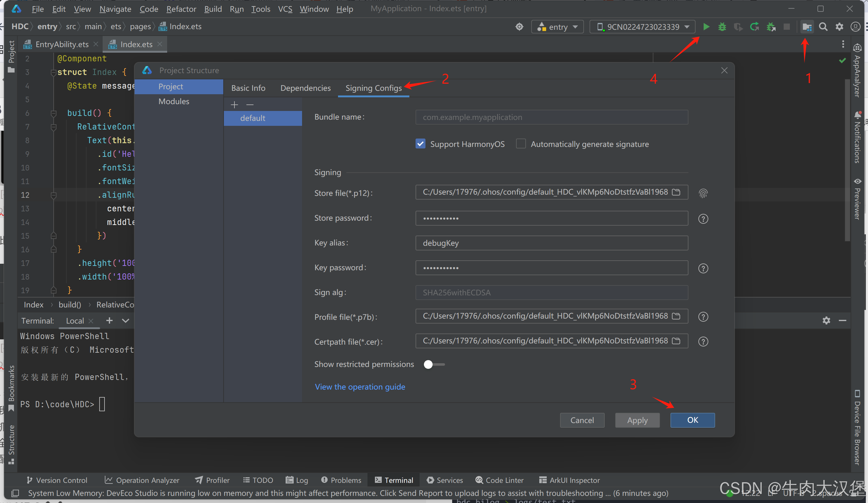Open the user account avatar icon
This screenshot has width=868, height=503.
855,27
